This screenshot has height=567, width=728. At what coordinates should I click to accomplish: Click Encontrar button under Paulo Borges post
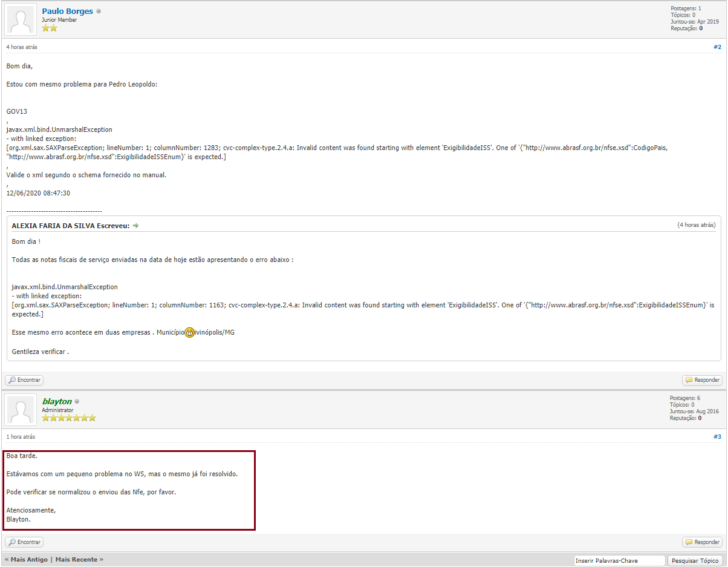point(24,380)
